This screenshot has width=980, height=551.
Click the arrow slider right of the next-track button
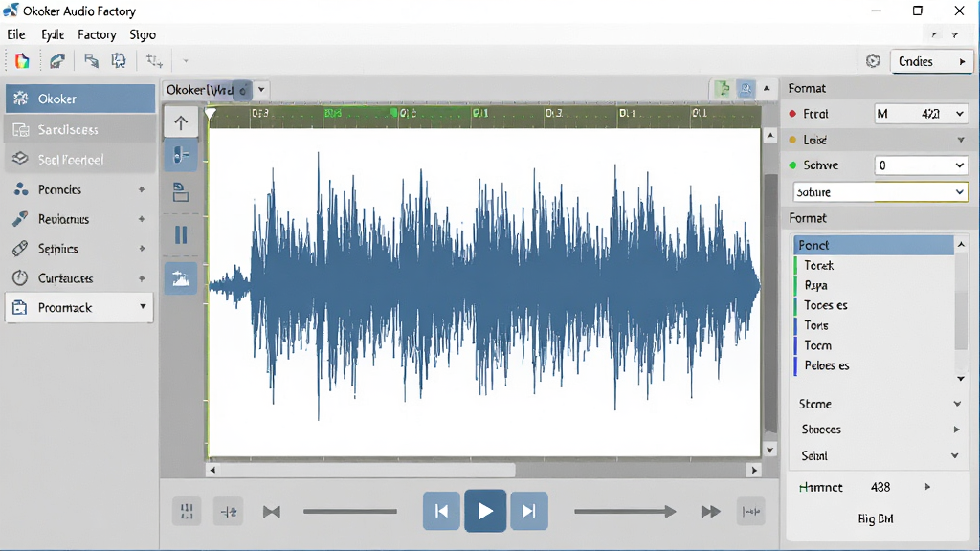[x=625, y=512]
